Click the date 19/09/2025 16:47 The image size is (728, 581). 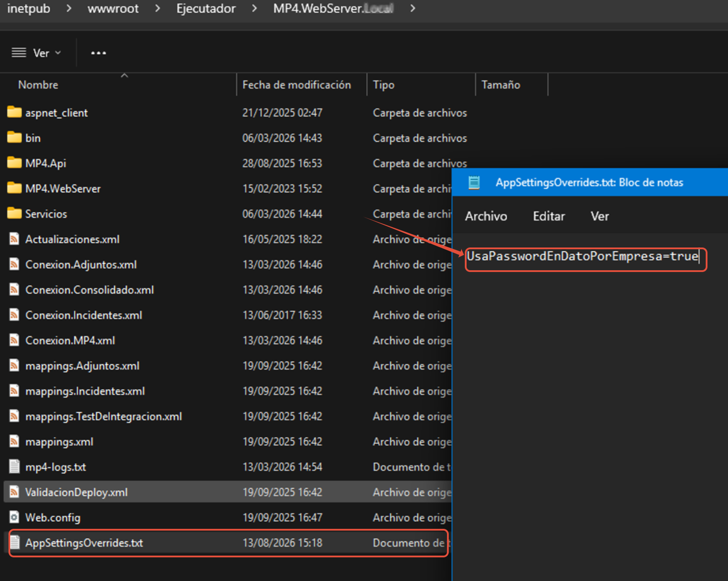[282, 518]
